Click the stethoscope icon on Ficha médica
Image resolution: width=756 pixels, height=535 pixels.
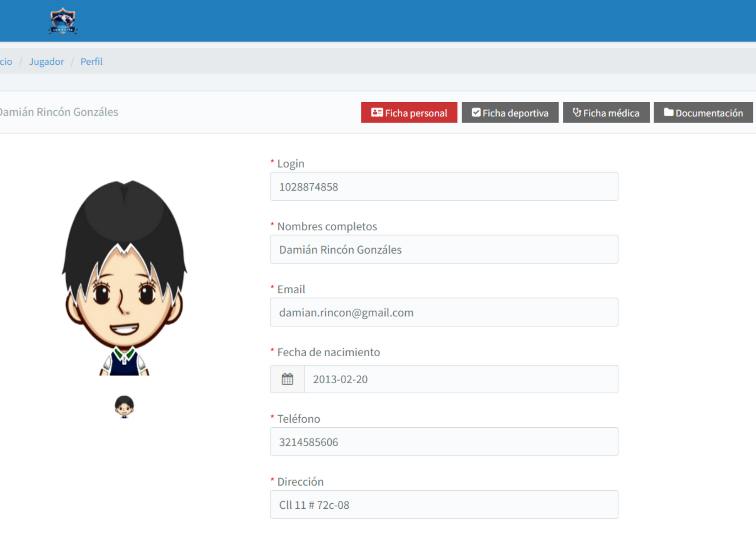[577, 112]
